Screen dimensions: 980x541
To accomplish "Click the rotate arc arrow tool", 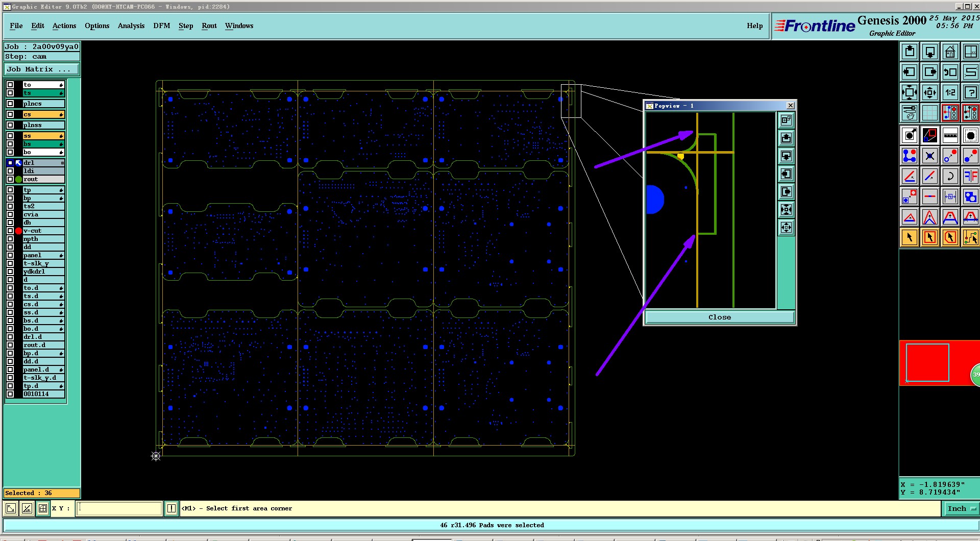I will point(950,176).
